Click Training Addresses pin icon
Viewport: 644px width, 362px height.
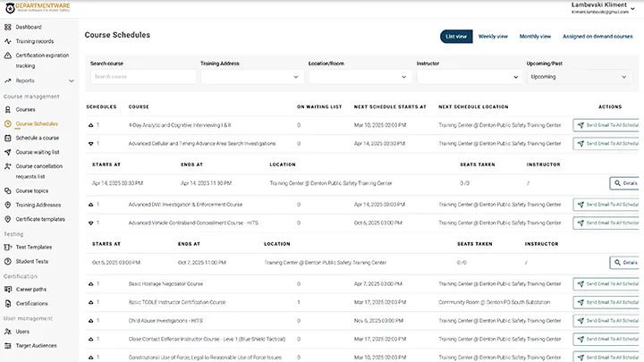point(8,205)
